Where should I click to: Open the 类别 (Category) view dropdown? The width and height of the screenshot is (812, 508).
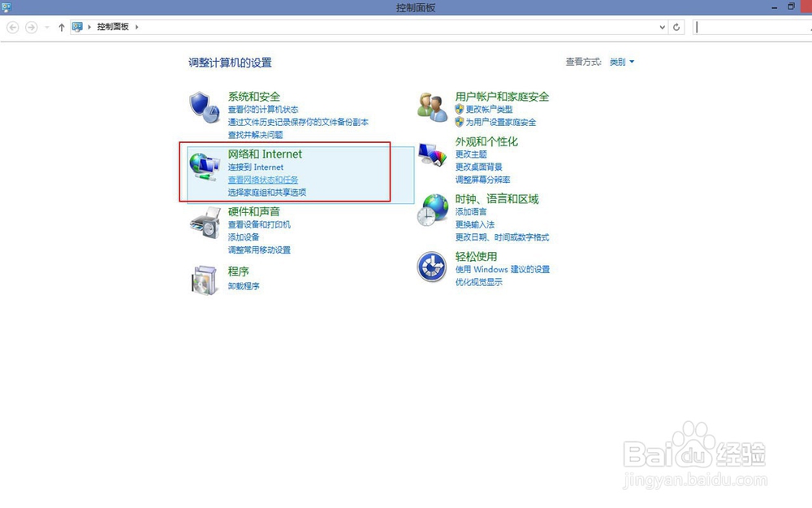(621, 62)
